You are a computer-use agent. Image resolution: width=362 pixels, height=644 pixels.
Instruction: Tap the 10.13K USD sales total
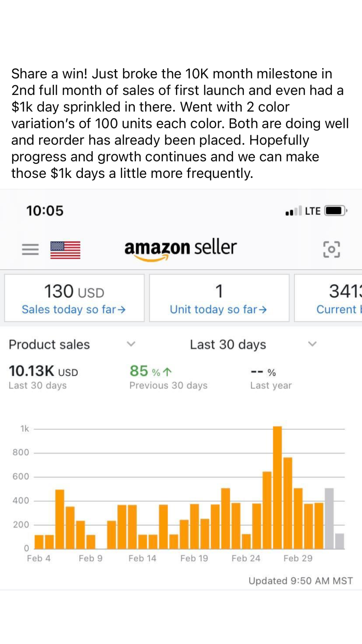(x=43, y=371)
